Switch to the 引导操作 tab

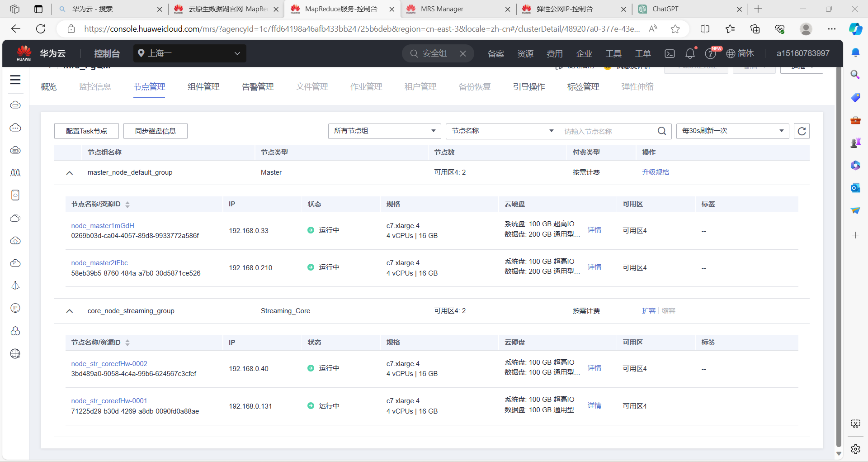(529, 87)
